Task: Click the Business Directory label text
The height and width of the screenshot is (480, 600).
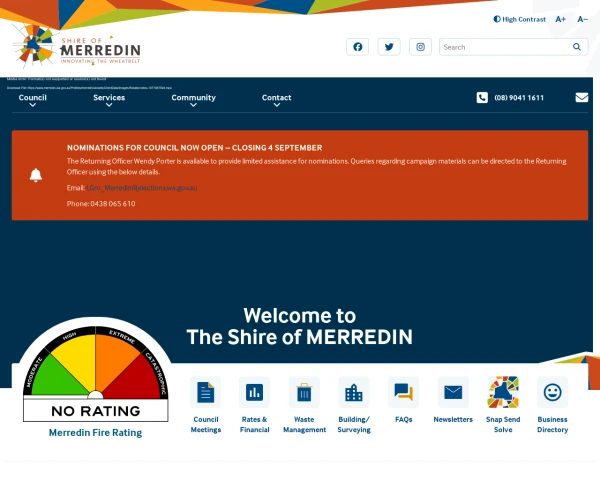Action: 553,424
